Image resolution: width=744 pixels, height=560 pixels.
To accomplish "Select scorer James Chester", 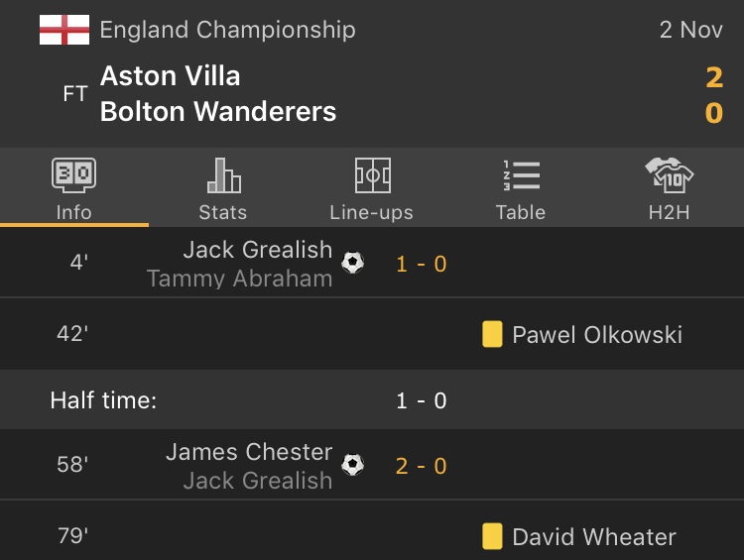I will click(249, 452).
